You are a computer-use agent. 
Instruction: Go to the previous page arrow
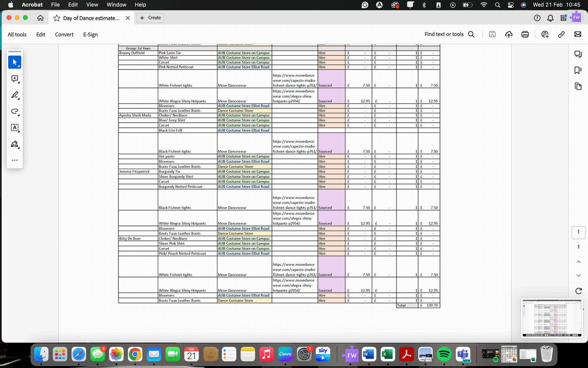578,262
